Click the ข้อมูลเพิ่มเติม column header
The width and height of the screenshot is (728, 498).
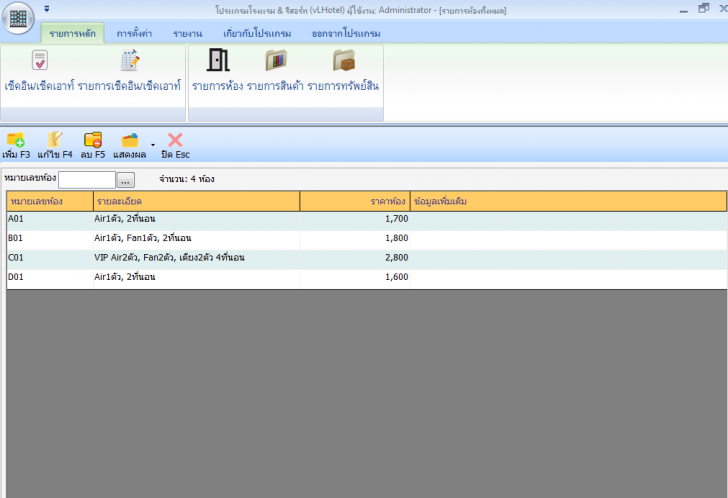(x=568, y=201)
